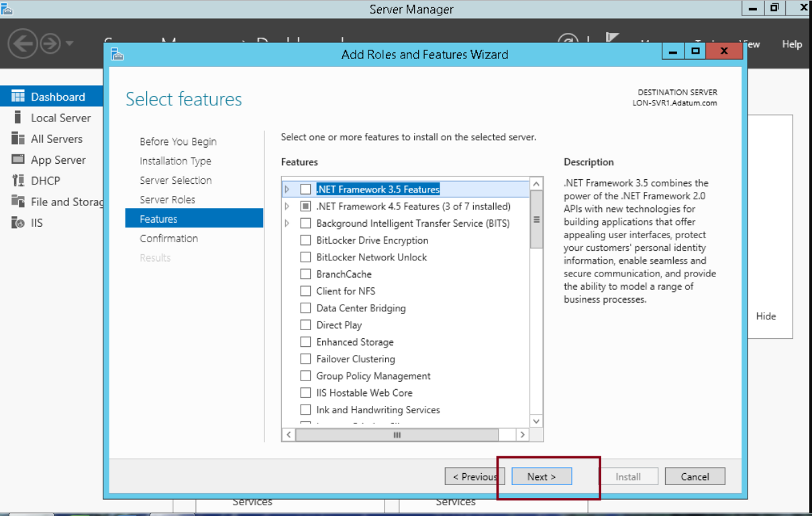
Task: Check .NET Framework 3.5 Features
Action: pos(305,190)
